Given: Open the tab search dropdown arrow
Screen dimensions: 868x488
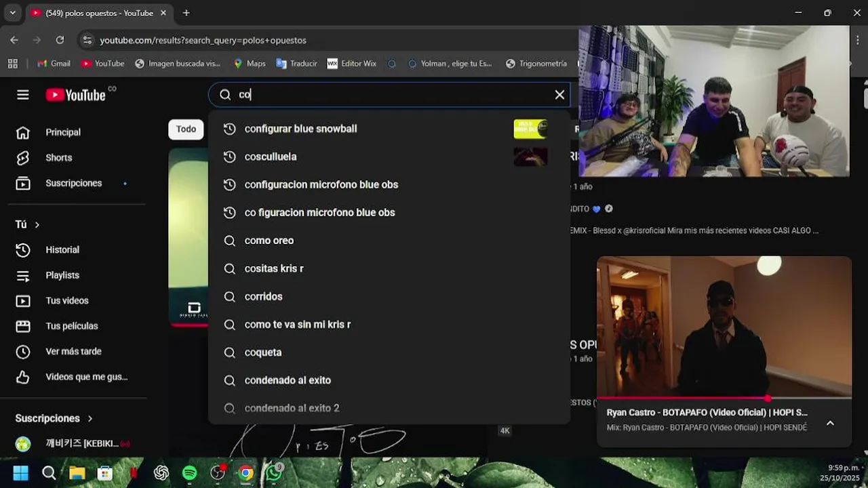Looking at the screenshot, I should (12, 13).
